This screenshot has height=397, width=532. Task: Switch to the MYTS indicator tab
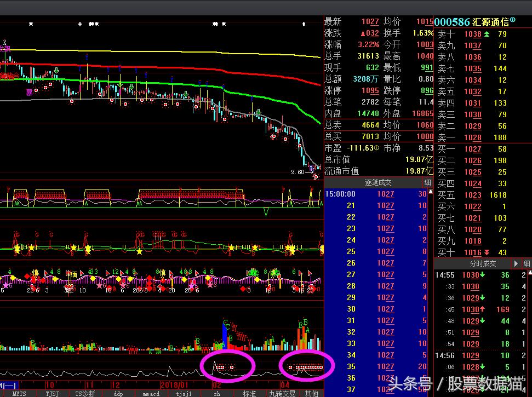click(x=19, y=393)
